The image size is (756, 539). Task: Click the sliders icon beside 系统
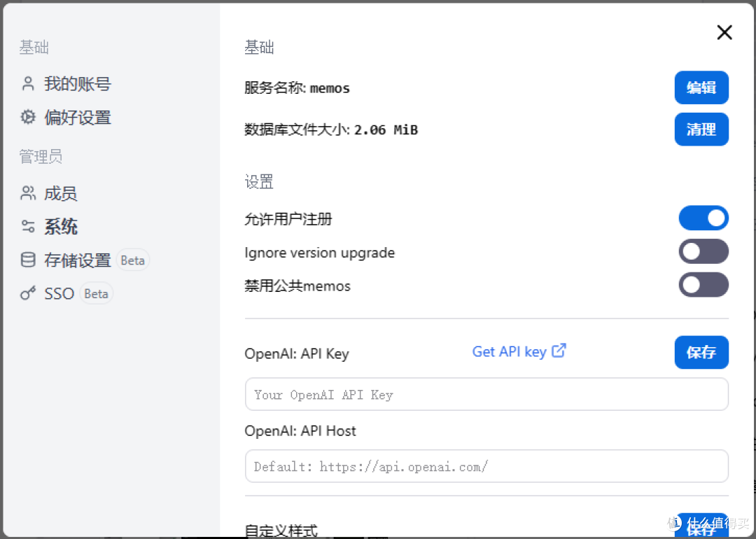point(28,227)
